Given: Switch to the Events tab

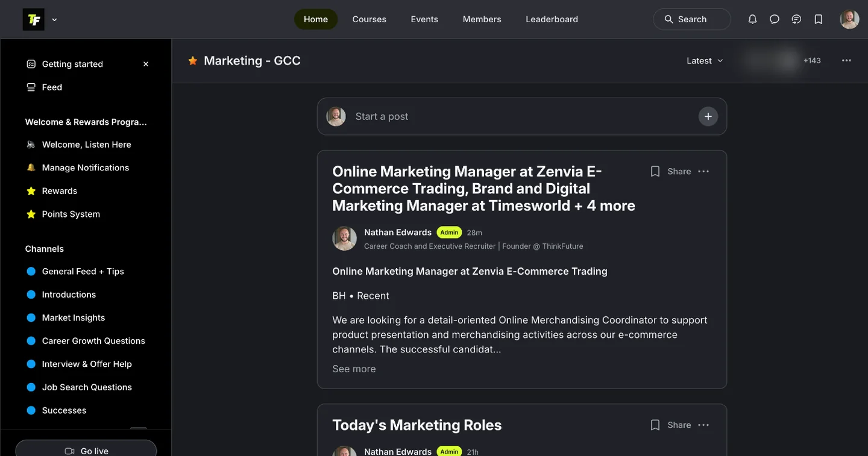Looking at the screenshot, I should click(x=424, y=19).
